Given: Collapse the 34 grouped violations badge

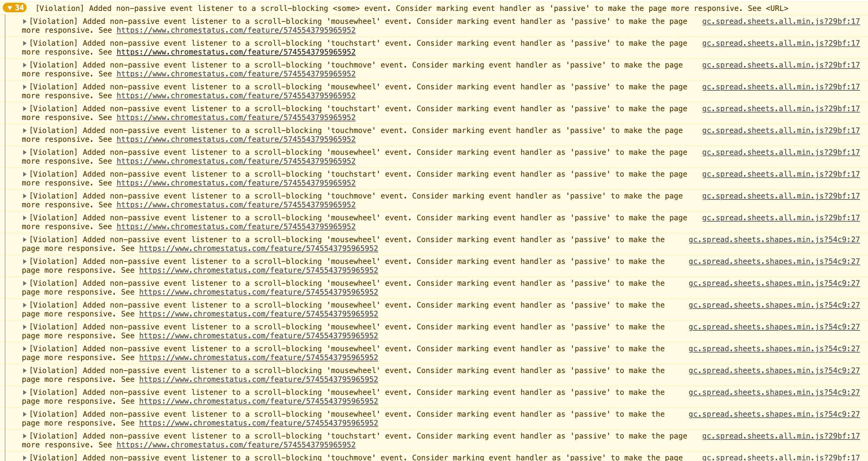Looking at the screenshot, I should pyautogui.click(x=15, y=8).
